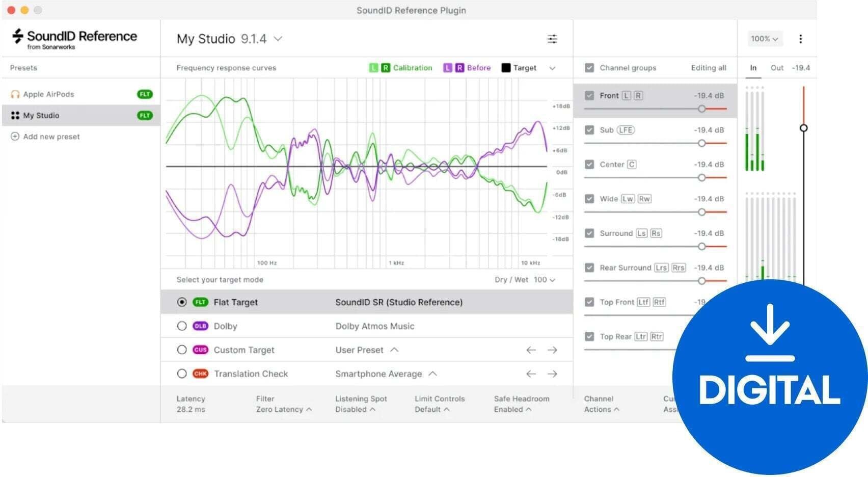Toggle the purple Before R channel badge
The height and width of the screenshot is (477, 868).
coord(459,68)
